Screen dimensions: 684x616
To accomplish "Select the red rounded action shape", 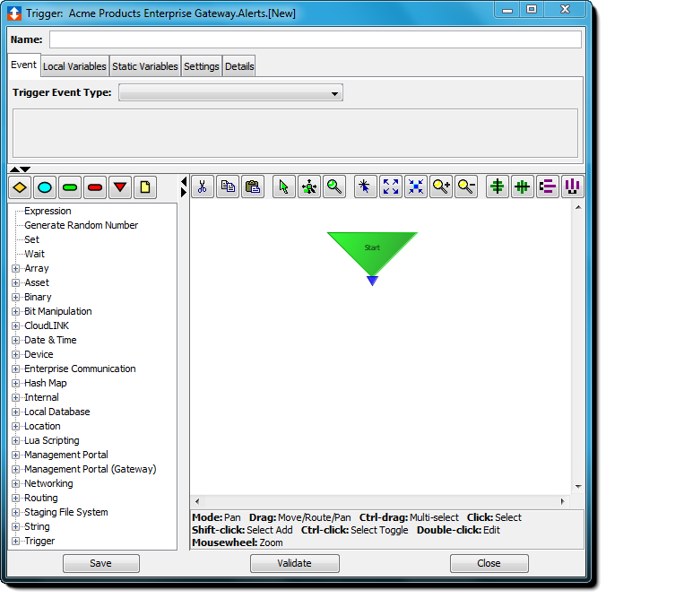I will (95, 187).
